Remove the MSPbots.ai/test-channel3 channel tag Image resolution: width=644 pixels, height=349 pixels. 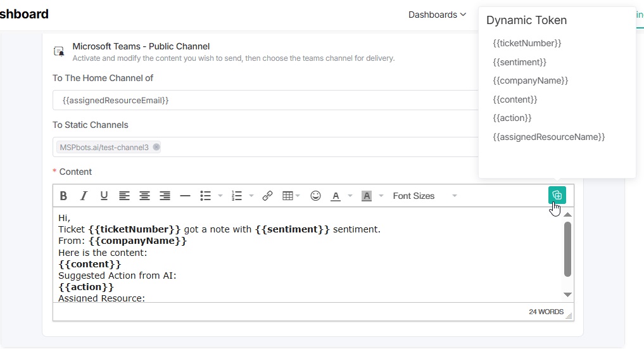156,147
